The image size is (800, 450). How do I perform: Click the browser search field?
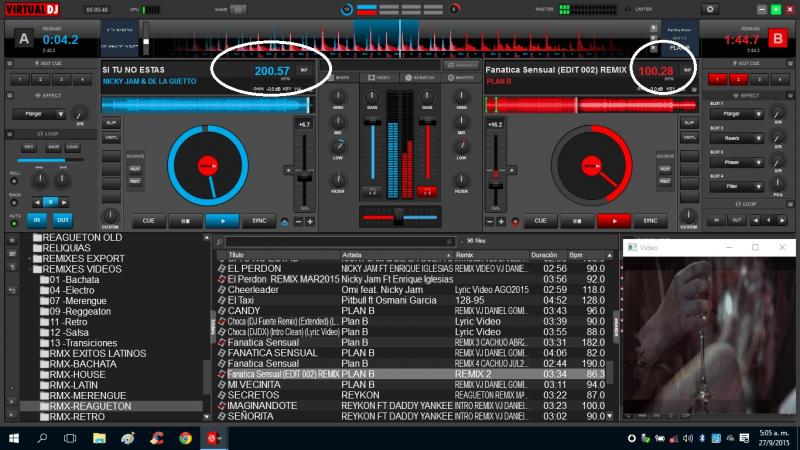(339, 241)
